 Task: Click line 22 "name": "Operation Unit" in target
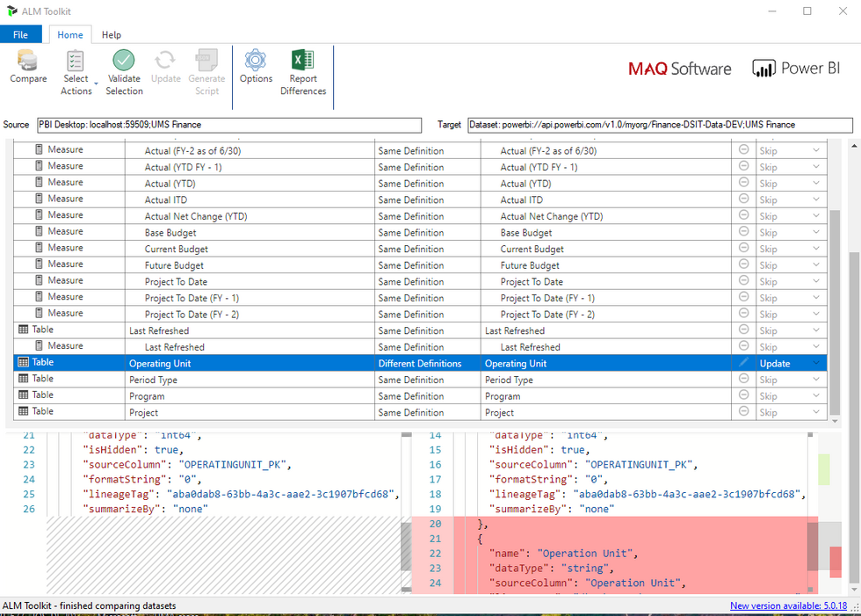click(563, 554)
